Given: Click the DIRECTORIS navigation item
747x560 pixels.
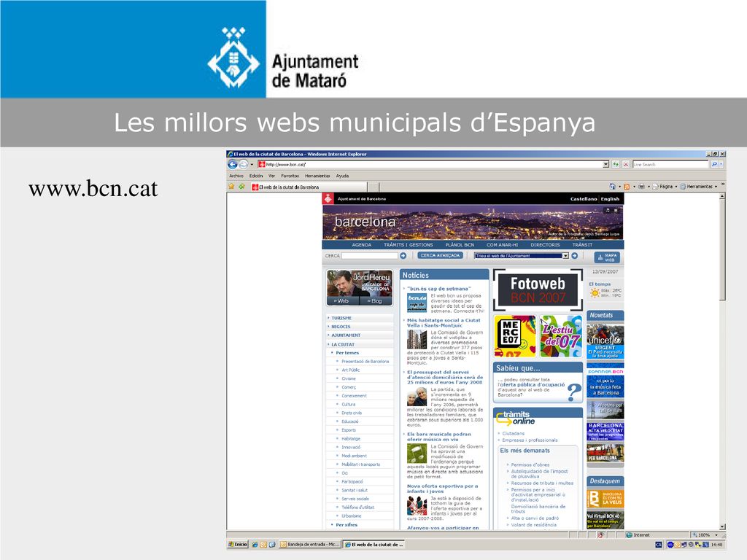Looking at the screenshot, I should (545, 245).
